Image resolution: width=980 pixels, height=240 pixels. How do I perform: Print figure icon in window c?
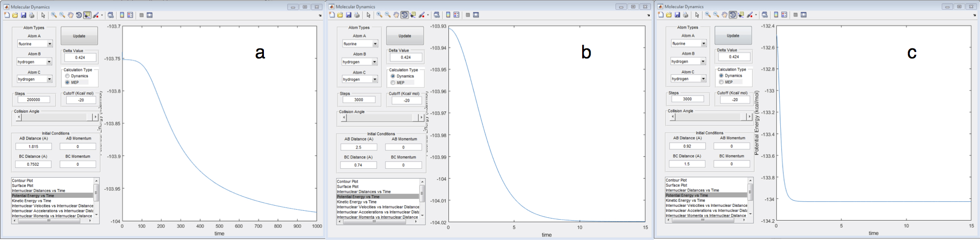pos(685,15)
